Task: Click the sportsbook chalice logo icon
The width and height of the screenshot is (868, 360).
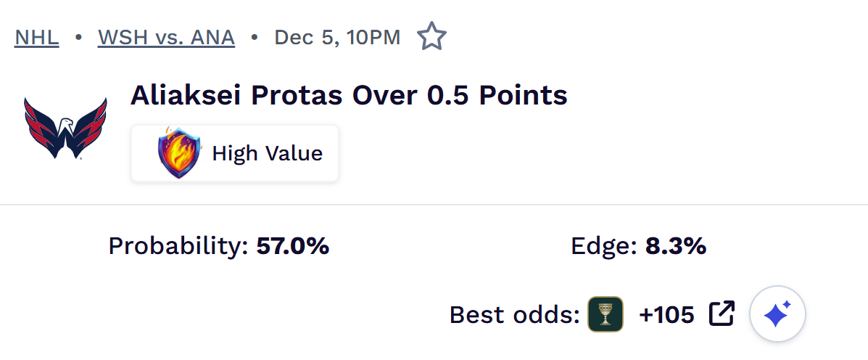Action: (x=605, y=314)
